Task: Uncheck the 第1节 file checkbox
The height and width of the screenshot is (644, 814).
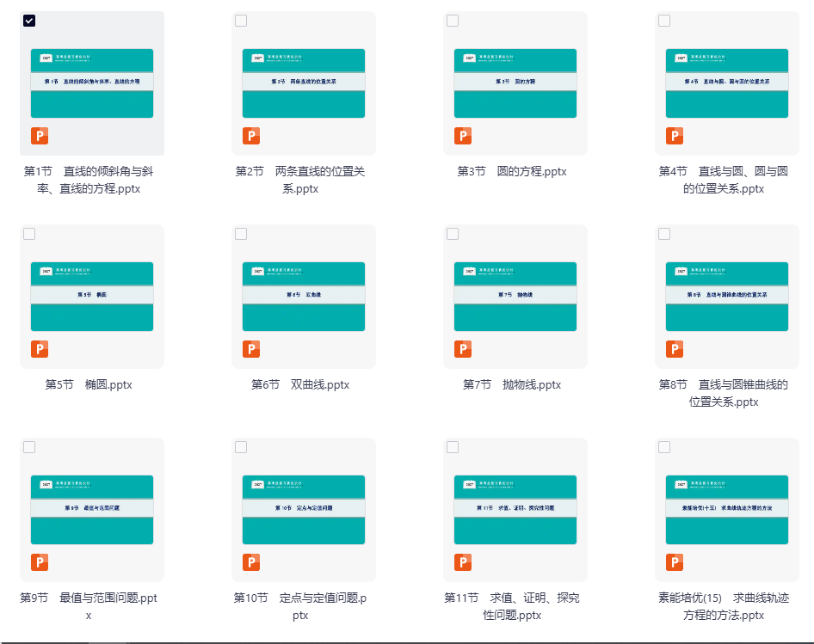Action: [29, 21]
